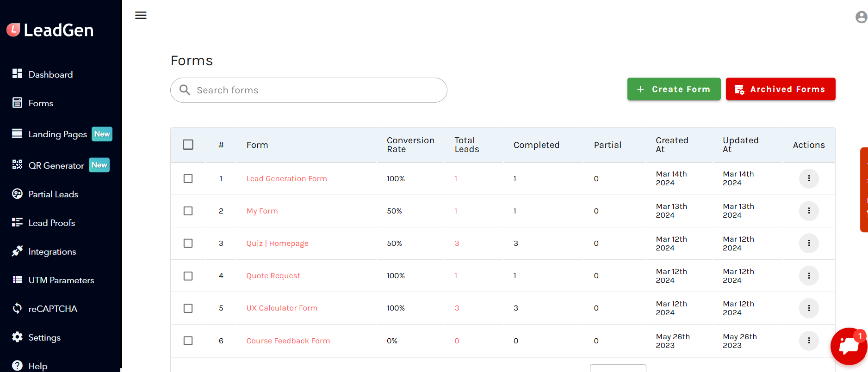Click the Conversion Rate column header
Screen dimensions: 868x372
pyautogui.click(x=410, y=145)
